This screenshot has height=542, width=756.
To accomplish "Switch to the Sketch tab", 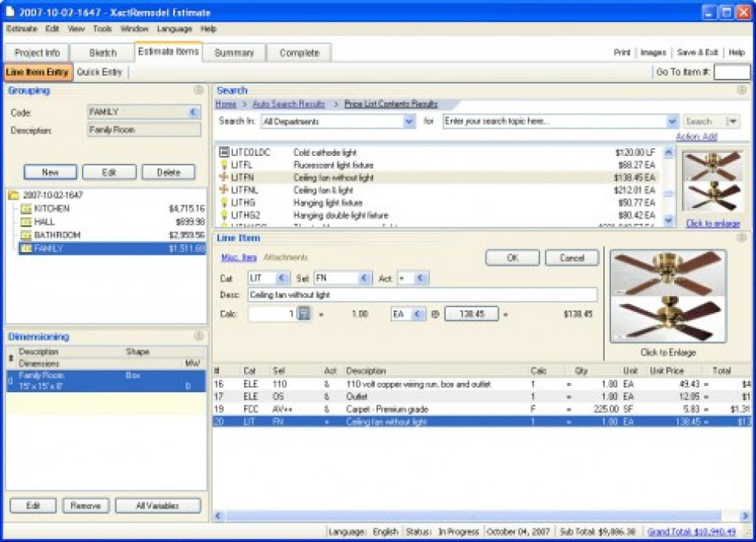I will click(103, 52).
